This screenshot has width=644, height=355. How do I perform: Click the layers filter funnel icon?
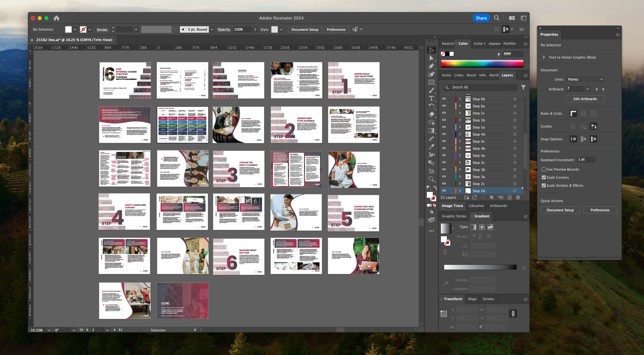point(523,87)
